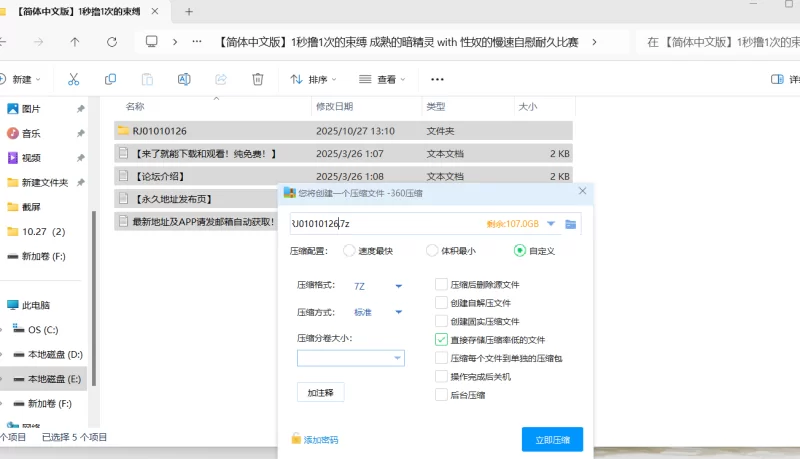Screen dimensions: 800x459
Task: Open the More options ellipsis in toolbar
Action: click(x=437, y=79)
